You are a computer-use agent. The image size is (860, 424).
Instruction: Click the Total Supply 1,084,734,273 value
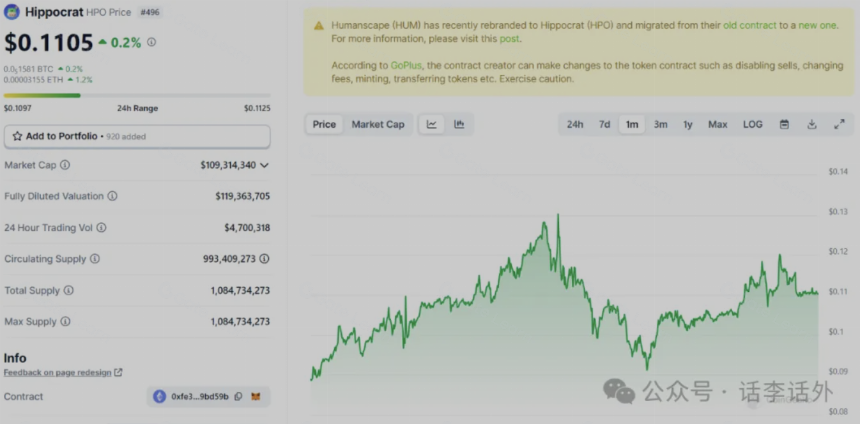(240, 290)
